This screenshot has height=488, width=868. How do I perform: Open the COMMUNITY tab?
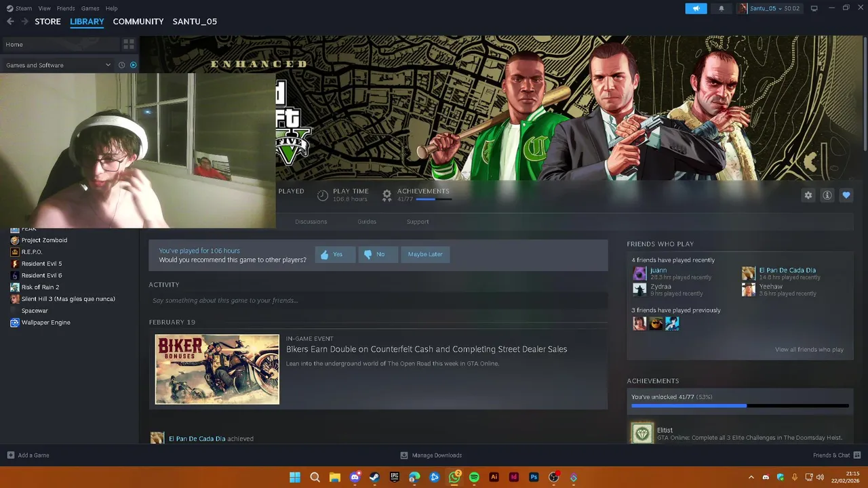click(138, 22)
